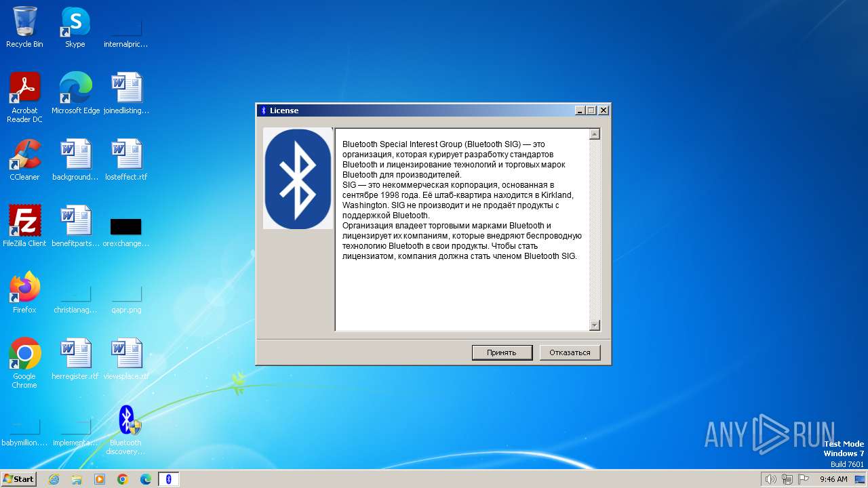Open Windows Media Player from taskbar
The width and height of the screenshot is (868, 488).
point(100,479)
